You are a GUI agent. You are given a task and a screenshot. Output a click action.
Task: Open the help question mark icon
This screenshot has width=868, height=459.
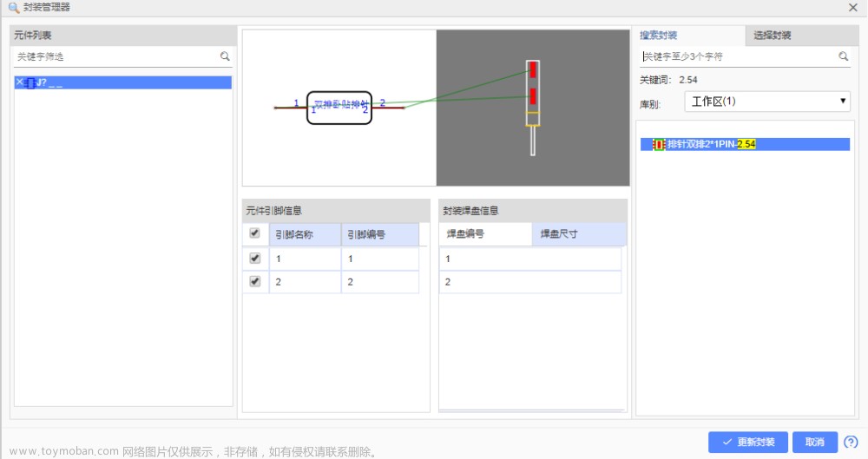coord(851,442)
